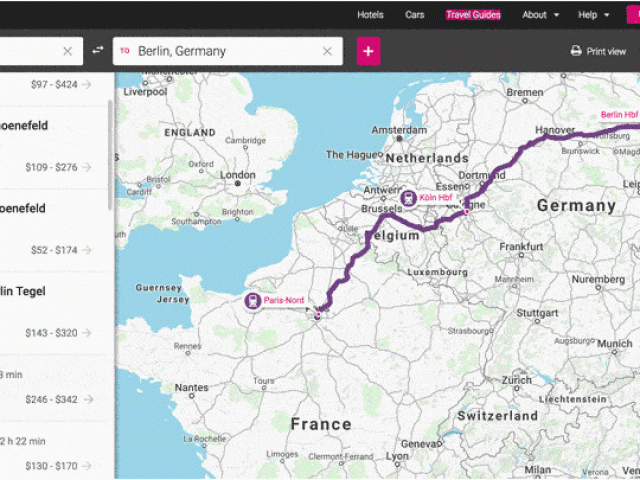640x480 pixels.
Task: Expand the $143 - $320 route details
Action: tap(87, 333)
